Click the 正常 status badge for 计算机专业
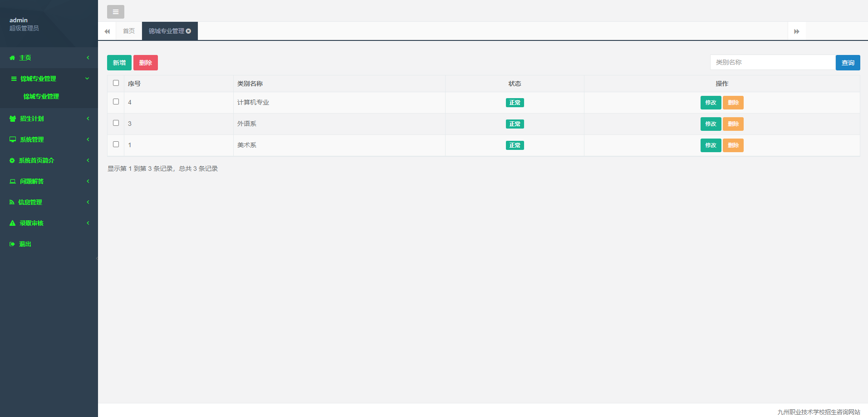 pyautogui.click(x=515, y=103)
